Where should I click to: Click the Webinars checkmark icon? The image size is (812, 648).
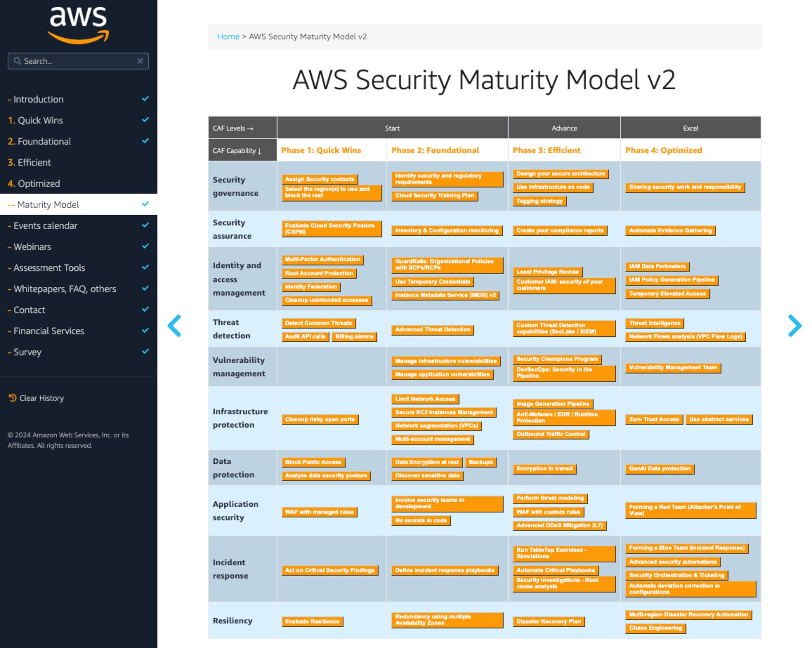tap(145, 246)
